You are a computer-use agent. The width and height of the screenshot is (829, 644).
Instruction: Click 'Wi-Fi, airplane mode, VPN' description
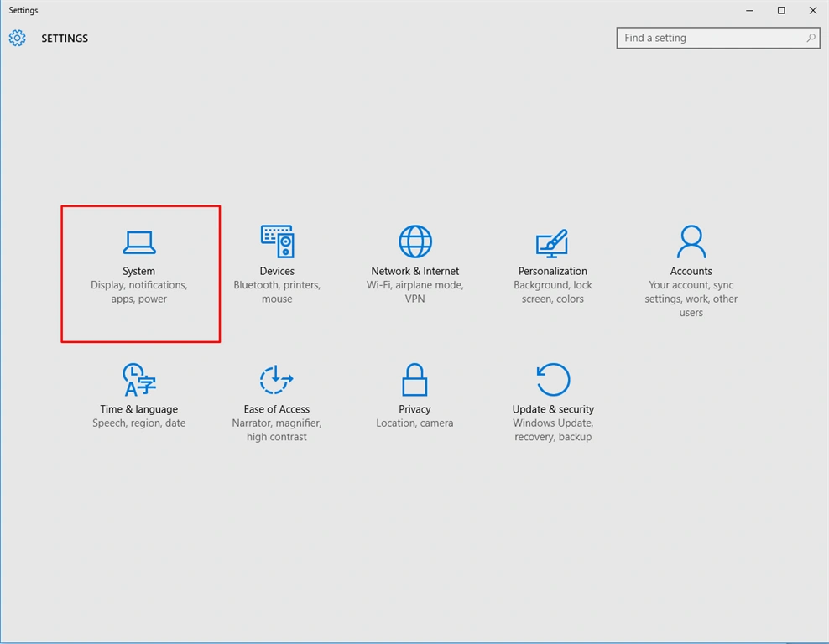[415, 292]
